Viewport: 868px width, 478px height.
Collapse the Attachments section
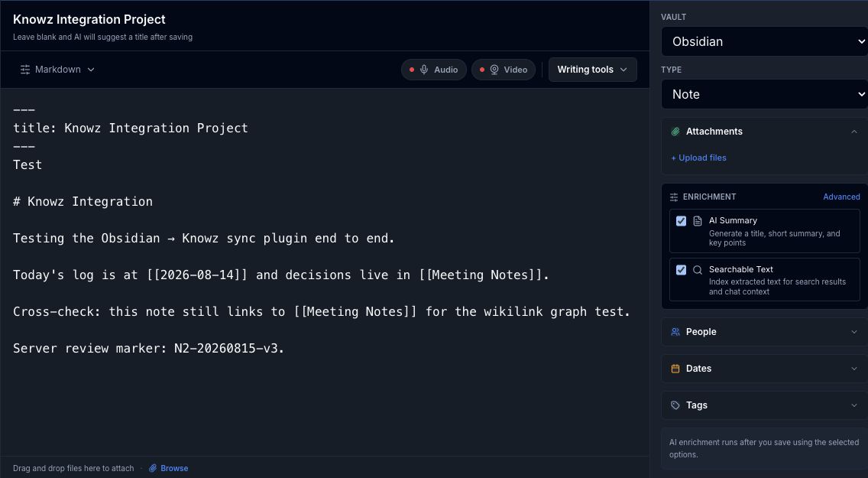765,132
